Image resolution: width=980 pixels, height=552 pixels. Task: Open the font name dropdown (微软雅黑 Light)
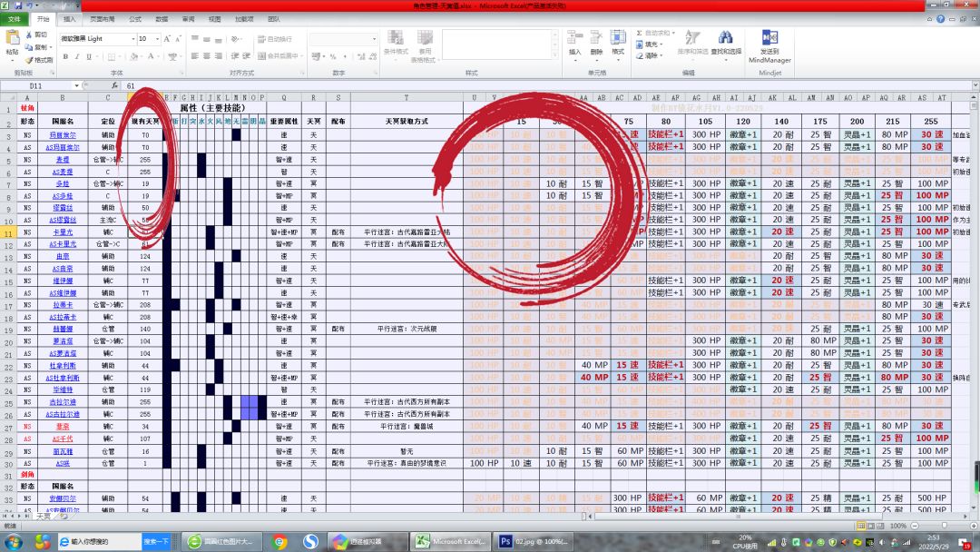point(133,39)
